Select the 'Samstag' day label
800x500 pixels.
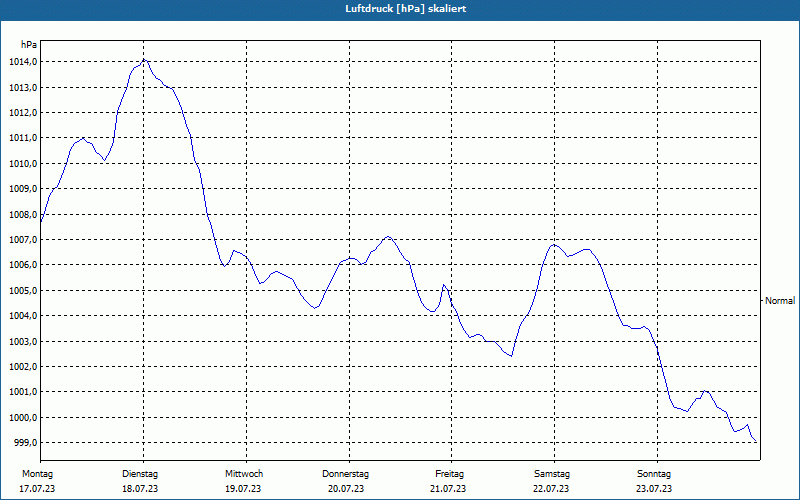click(552, 474)
